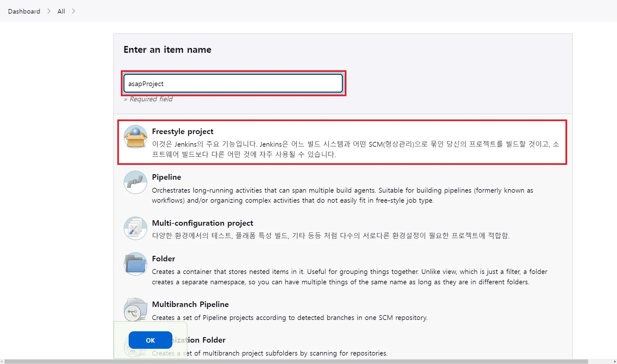The height and width of the screenshot is (364, 617).
Task: Pick the blue Folder icon
Action: (x=135, y=264)
